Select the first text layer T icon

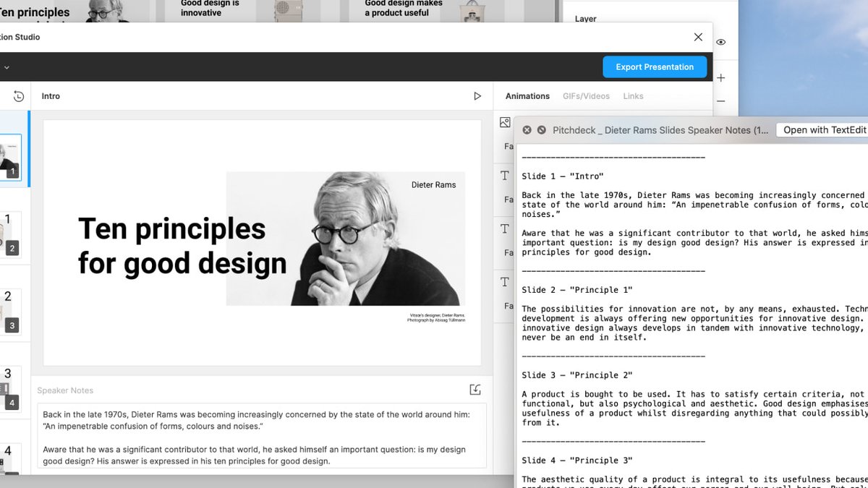[506, 176]
